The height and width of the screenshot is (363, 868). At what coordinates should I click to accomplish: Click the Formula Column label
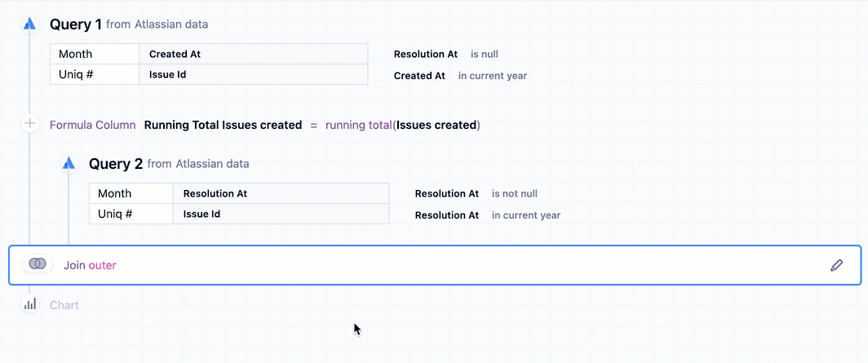[93, 125]
